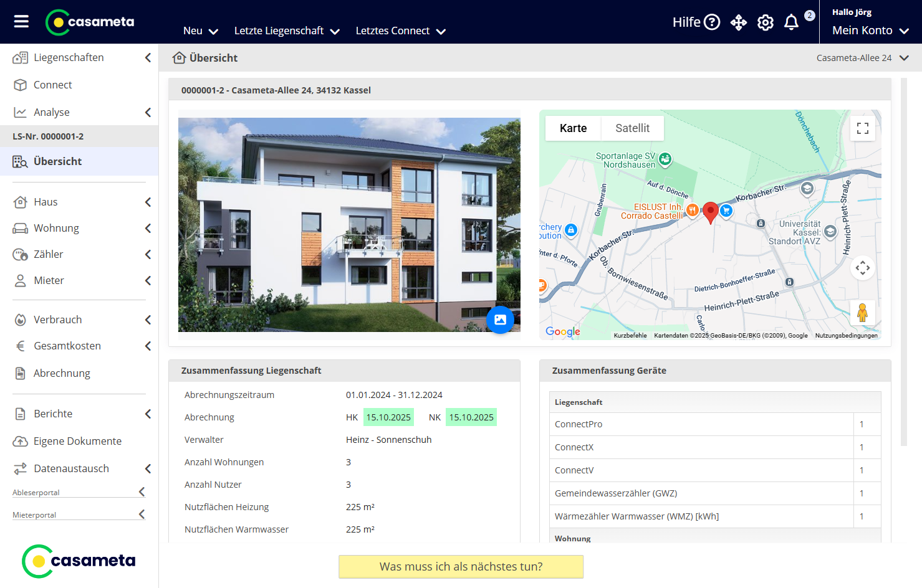
Task: Open the Casameta-Allee 24 property selector
Action: (x=862, y=58)
